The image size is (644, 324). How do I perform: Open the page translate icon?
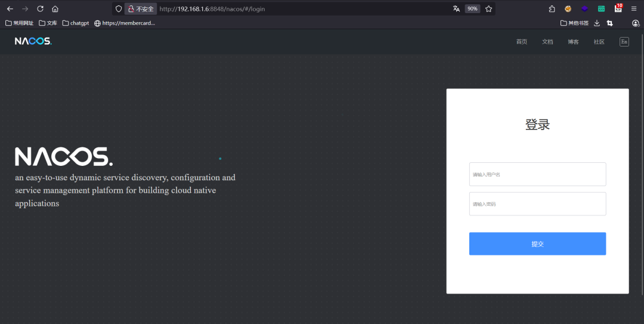click(x=456, y=8)
